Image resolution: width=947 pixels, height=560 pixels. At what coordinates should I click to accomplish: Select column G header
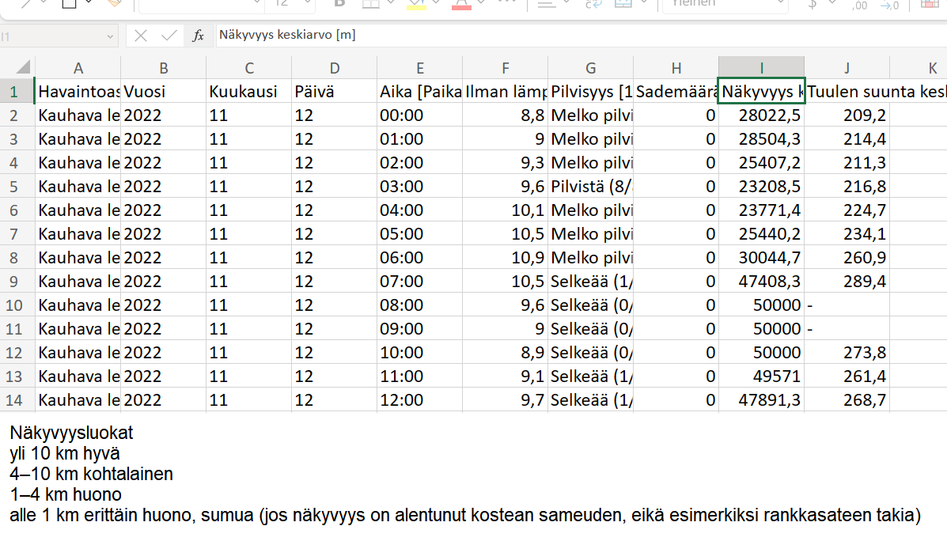pyautogui.click(x=591, y=68)
